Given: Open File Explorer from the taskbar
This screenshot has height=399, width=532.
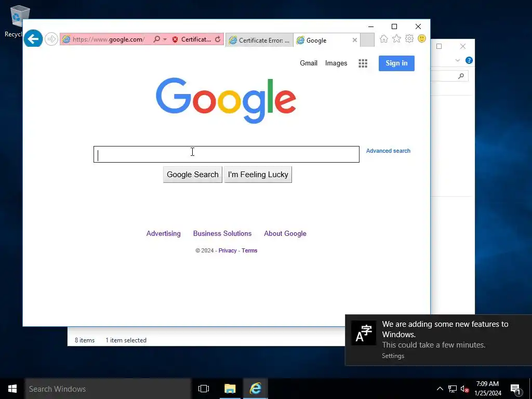Looking at the screenshot, I should click(x=230, y=389).
